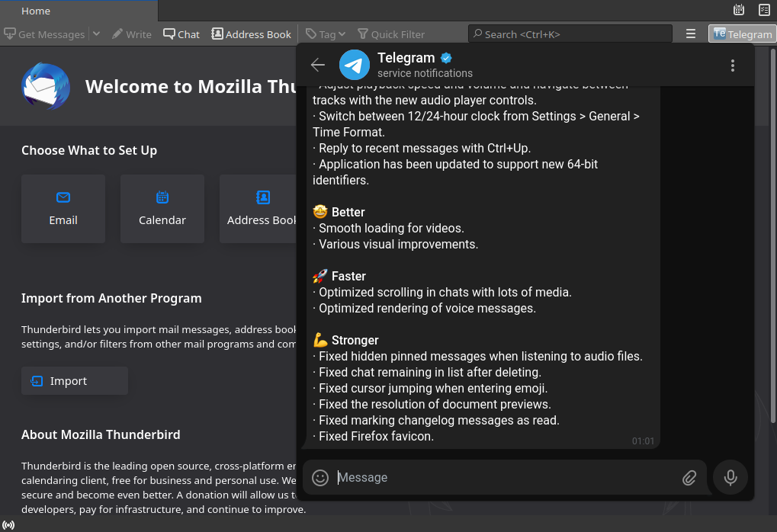Attach a file with the paperclip

click(689, 478)
